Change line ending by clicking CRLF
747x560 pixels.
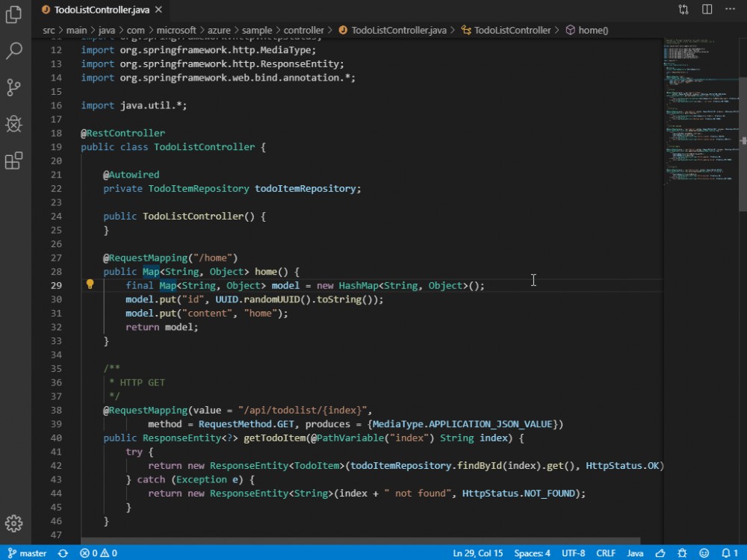pyautogui.click(x=606, y=553)
